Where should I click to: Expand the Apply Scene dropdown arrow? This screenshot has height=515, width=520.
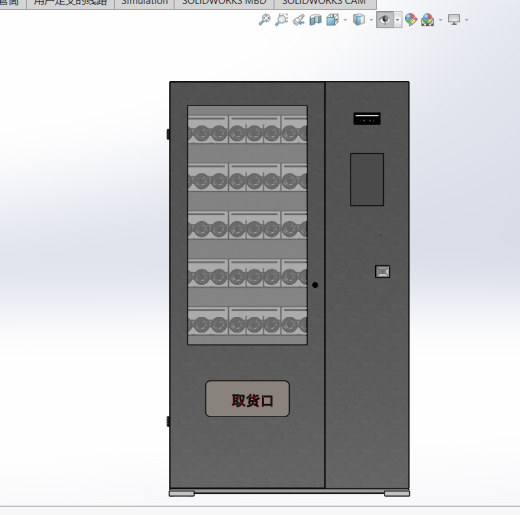441,20
